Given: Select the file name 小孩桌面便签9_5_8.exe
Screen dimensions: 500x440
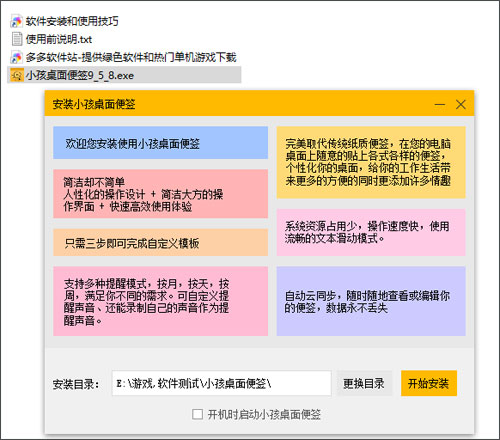Looking at the screenshot, I should coord(80,75).
